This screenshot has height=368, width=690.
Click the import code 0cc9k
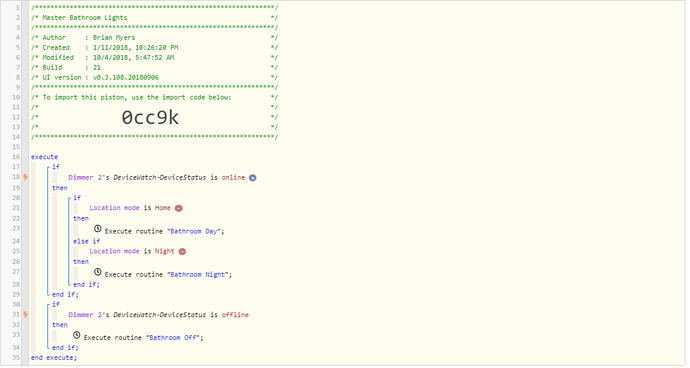coord(150,118)
